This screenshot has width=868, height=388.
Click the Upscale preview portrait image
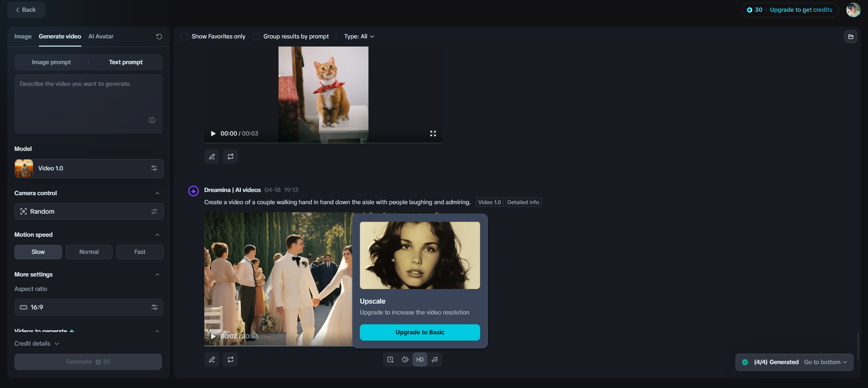click(x=420, y=255)
